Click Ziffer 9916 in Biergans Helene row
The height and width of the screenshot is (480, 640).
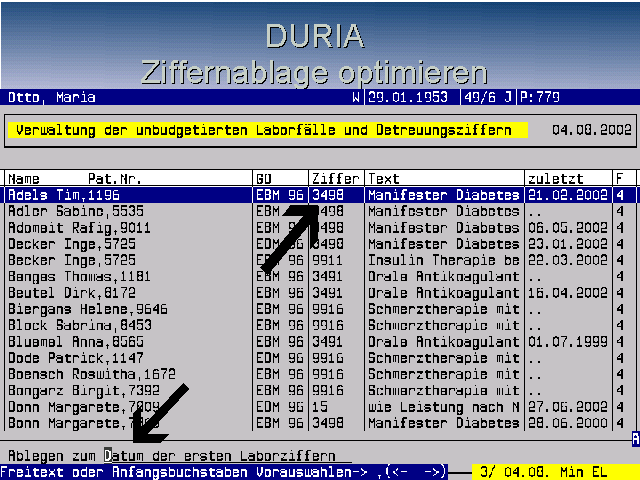coord(328,309)
